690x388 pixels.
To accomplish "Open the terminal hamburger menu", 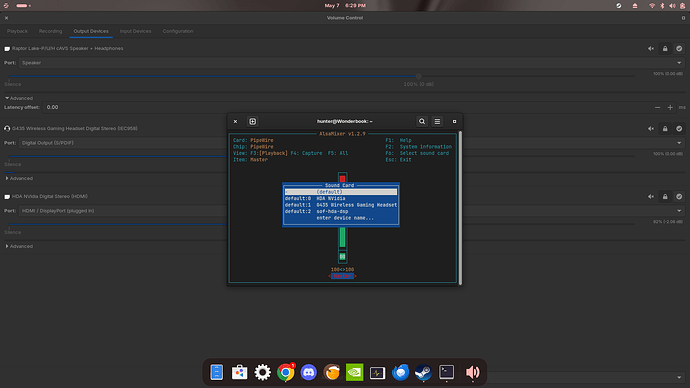I will point(437,121).
